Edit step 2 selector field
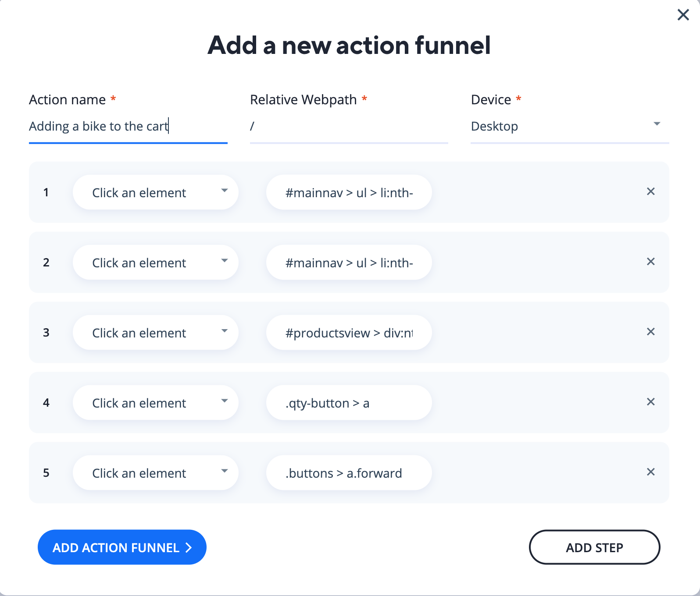The height and width of the screenshot is (596, 700). (349, 263)
